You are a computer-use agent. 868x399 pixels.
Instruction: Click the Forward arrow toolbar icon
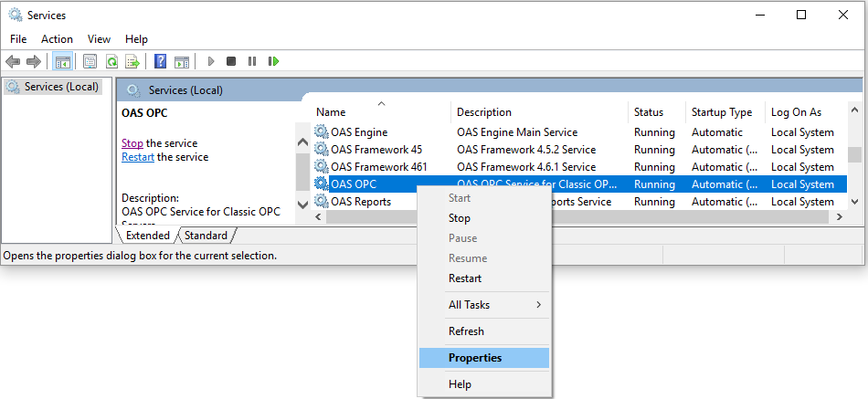tap(34, 61)
